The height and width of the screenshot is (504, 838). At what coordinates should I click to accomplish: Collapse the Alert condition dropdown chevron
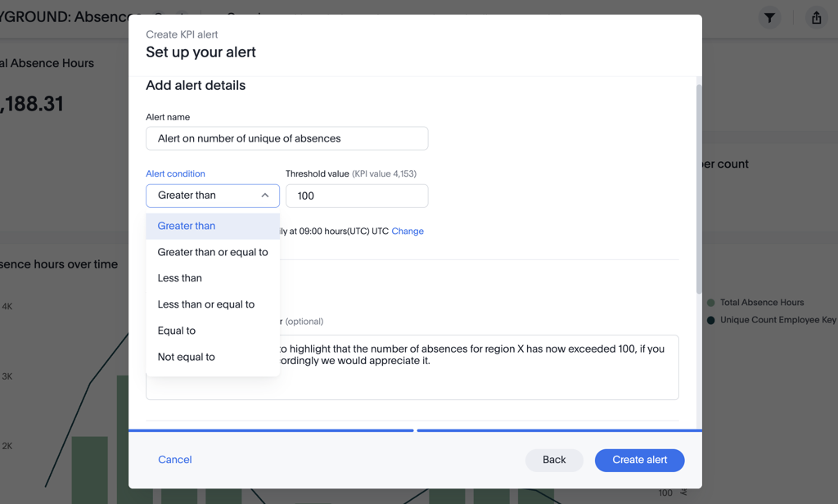(265, 196)
